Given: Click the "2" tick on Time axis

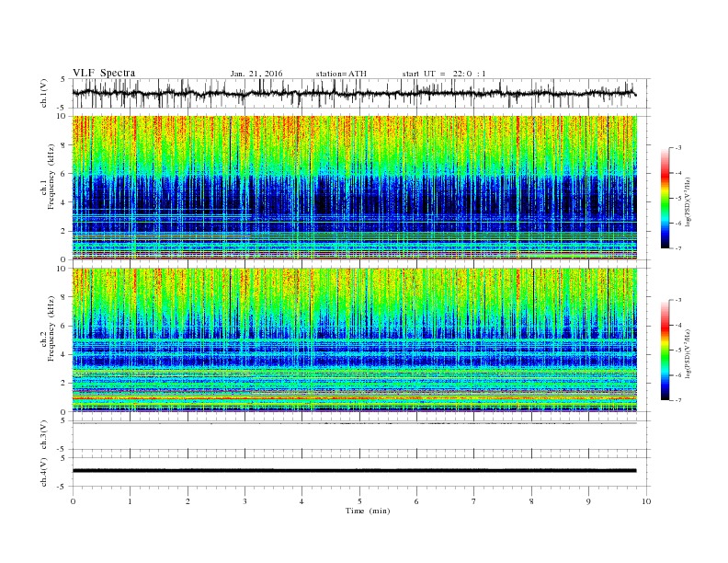Looking at the screenshot, I should click(x=188, y=501).
